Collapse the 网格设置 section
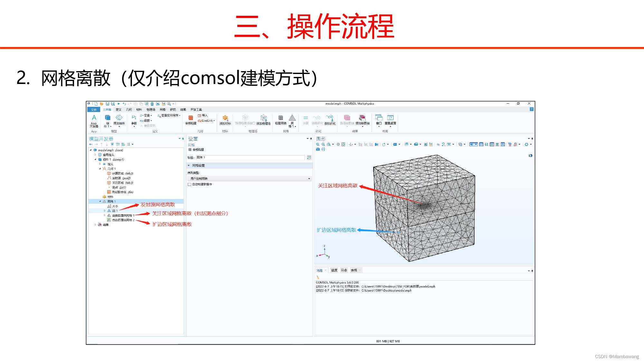This screenshot has width=644, height=362. [x=189, y=165]
